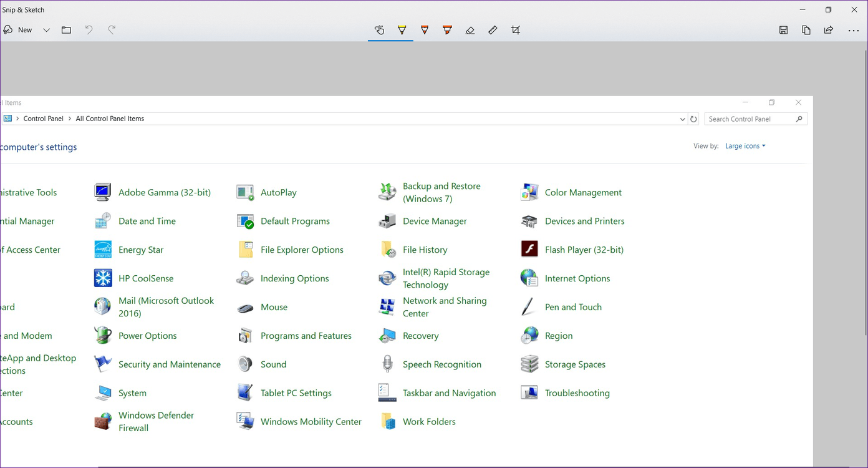Click the redo arrow
The height and width of the screenshot is (468, 868).
click(112, 30)
